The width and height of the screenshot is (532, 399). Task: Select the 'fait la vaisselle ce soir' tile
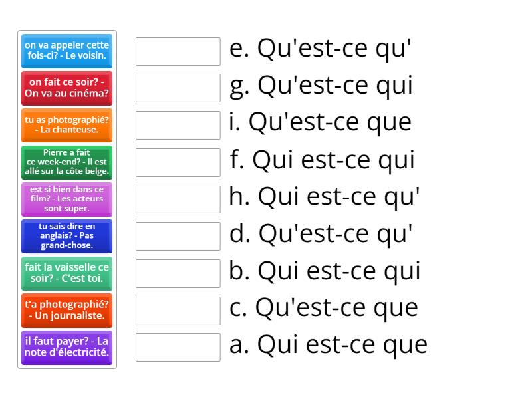(x=67, y=273)
